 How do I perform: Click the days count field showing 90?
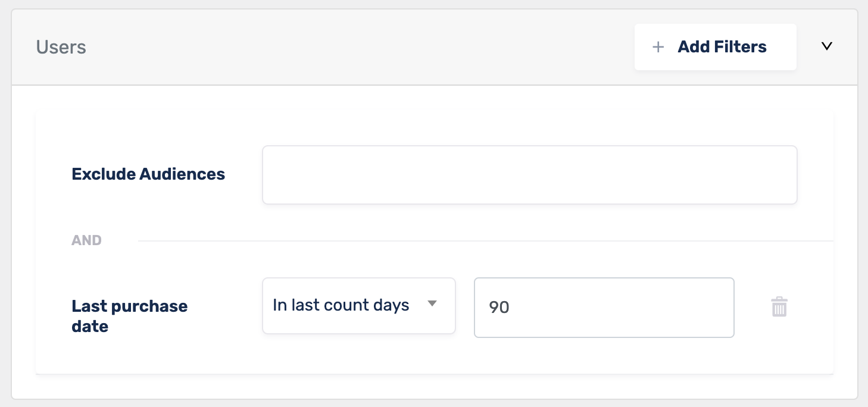point(604,308)
